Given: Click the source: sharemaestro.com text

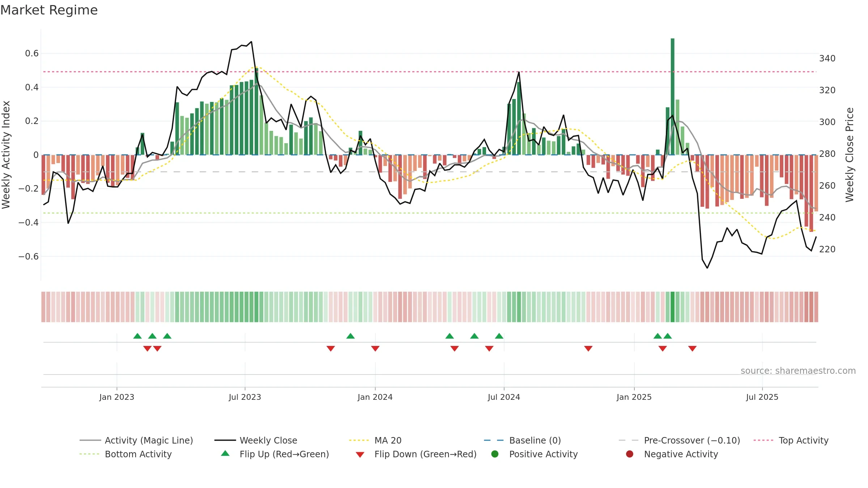Looking at the screenshot, I should (798, 371).
